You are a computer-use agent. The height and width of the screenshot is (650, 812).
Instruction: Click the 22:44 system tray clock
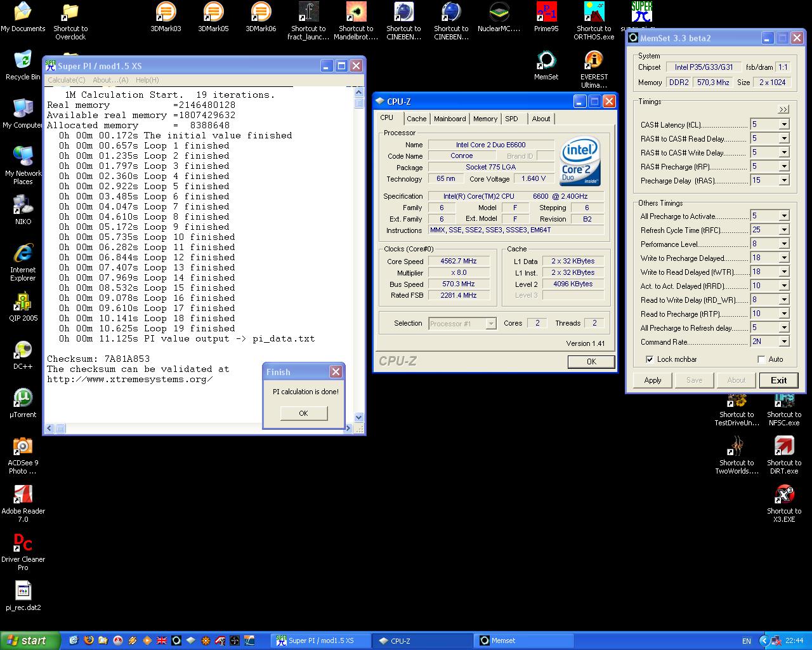coord(794,640)
